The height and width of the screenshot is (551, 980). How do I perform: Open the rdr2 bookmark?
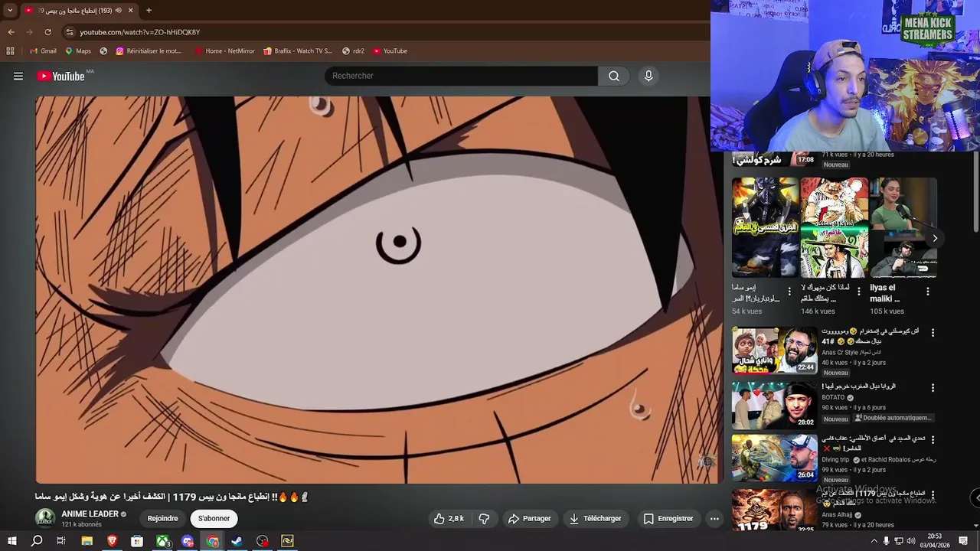(353, 51)
